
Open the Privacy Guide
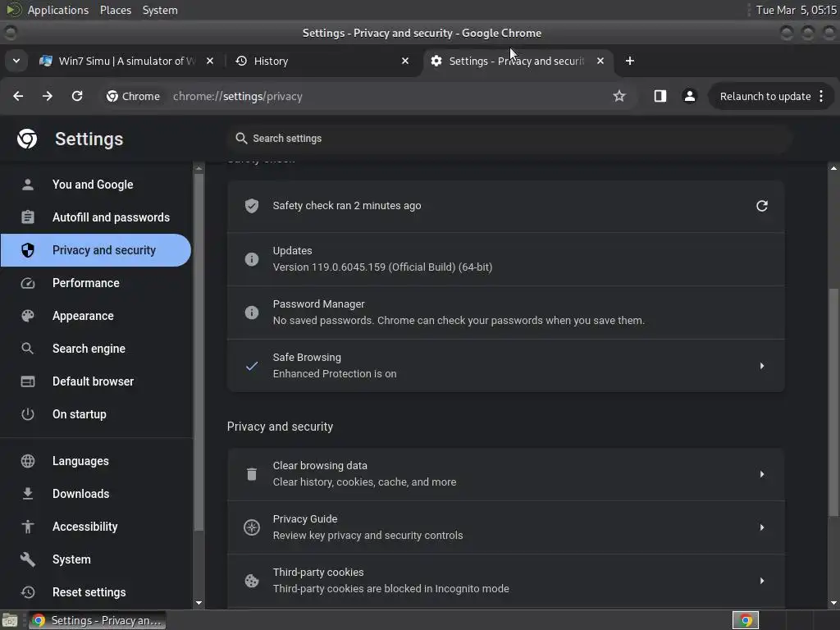[506, 527]
